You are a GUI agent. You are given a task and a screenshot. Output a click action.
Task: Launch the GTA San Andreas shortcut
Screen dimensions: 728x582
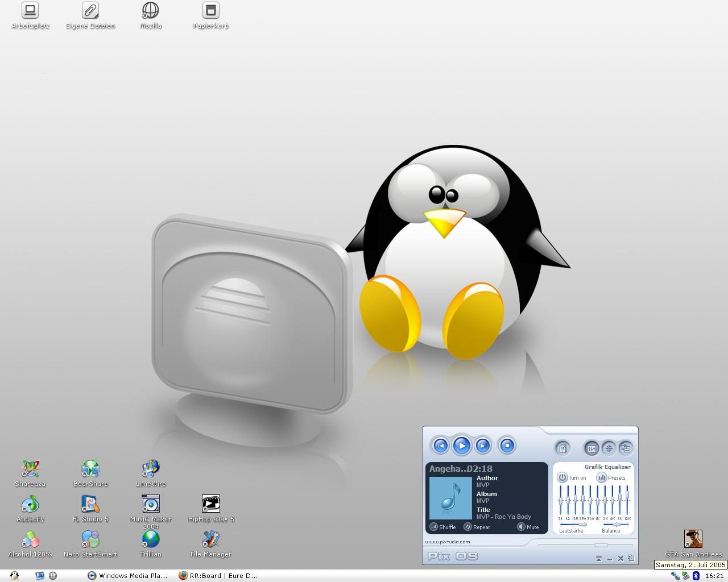(693, 544)
